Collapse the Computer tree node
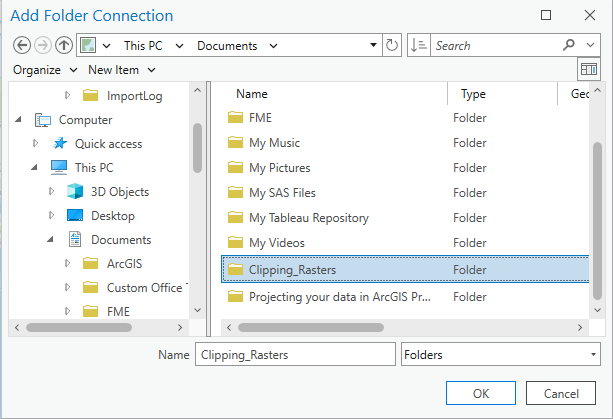This screenshot has height=419, width=613. [x=18, y=120]
